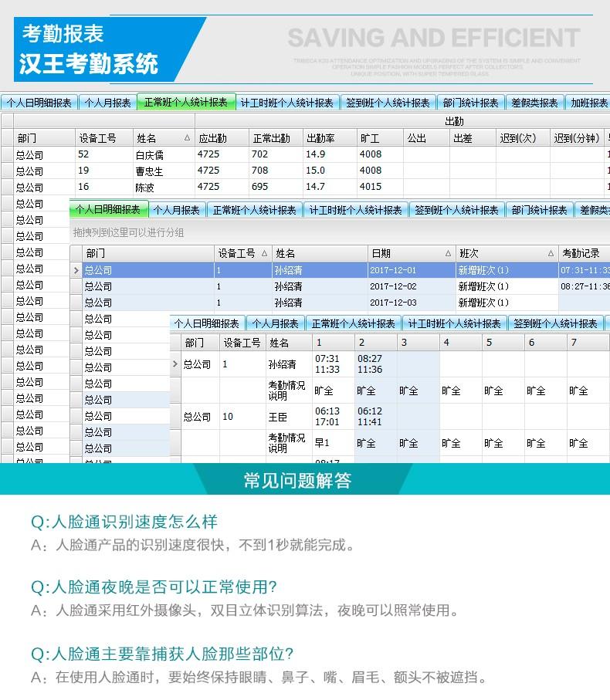Click the 王臣 employee cell
The height and width of the screenshot is (700, 610).
(276, 417)
